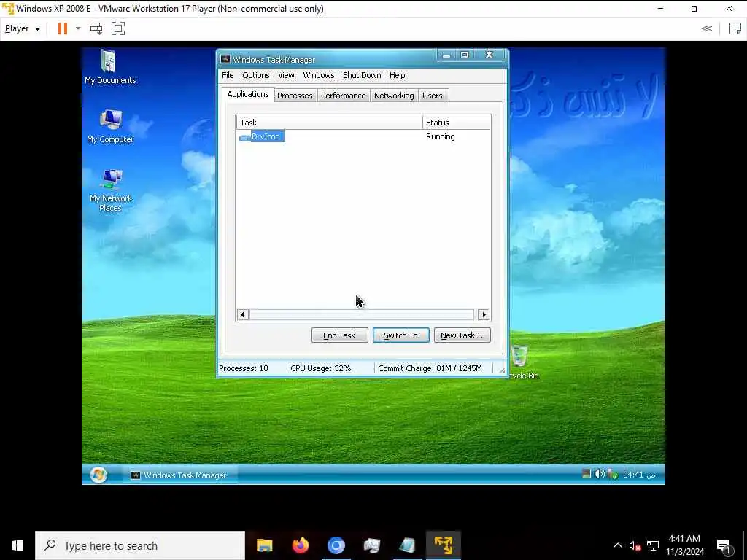Click the DrvIcon task name
Screen dimensions: 747x560
[266, 136]
